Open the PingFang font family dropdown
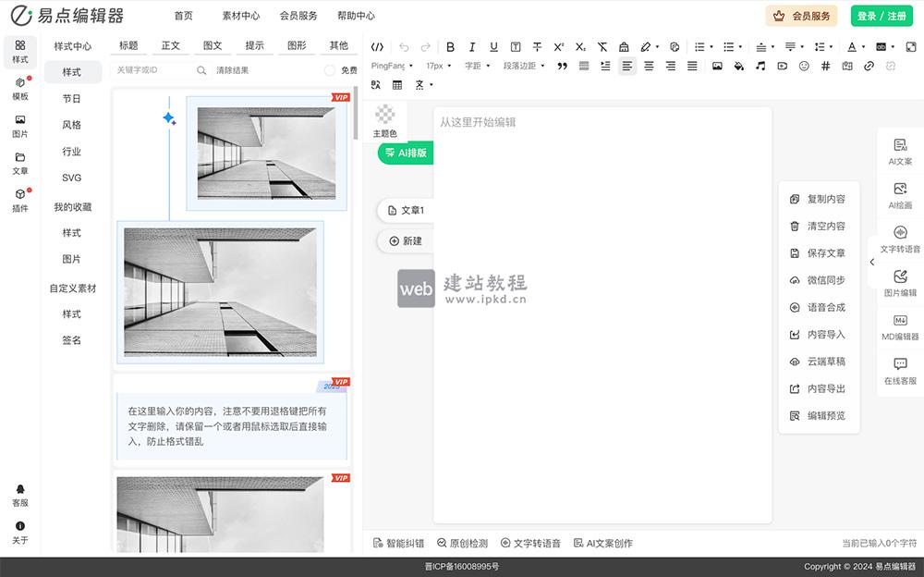924x577 pixels. click(388, 66)
